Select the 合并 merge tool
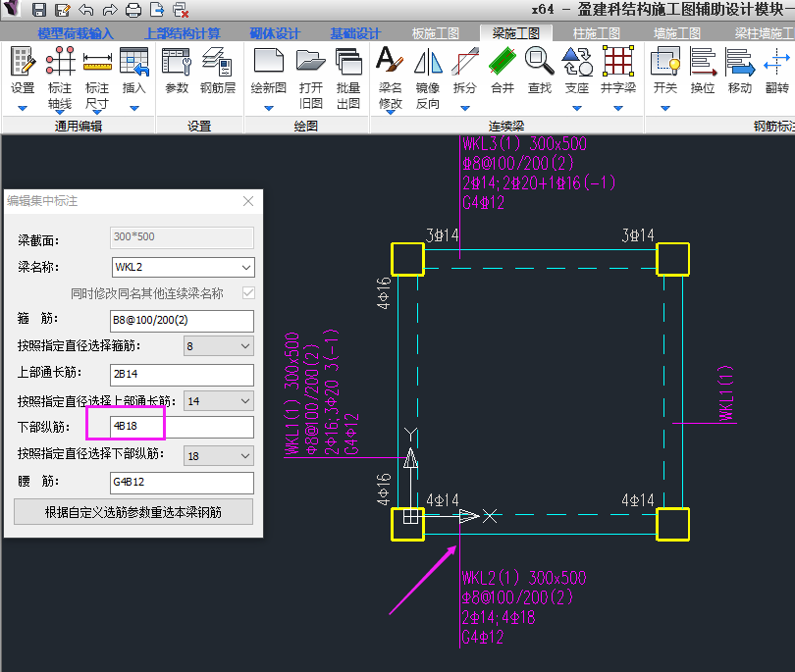This screenshot has width=795, height=672. [x=503, y=71]
